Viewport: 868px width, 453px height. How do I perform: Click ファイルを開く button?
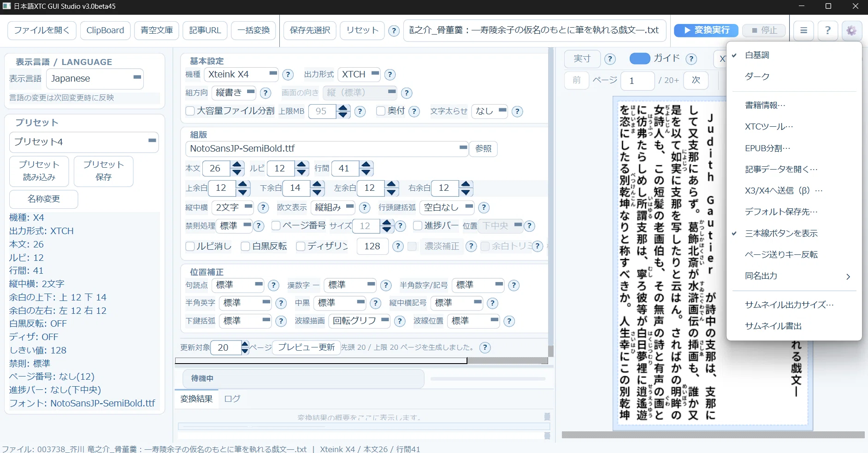(x=41, y=30)
